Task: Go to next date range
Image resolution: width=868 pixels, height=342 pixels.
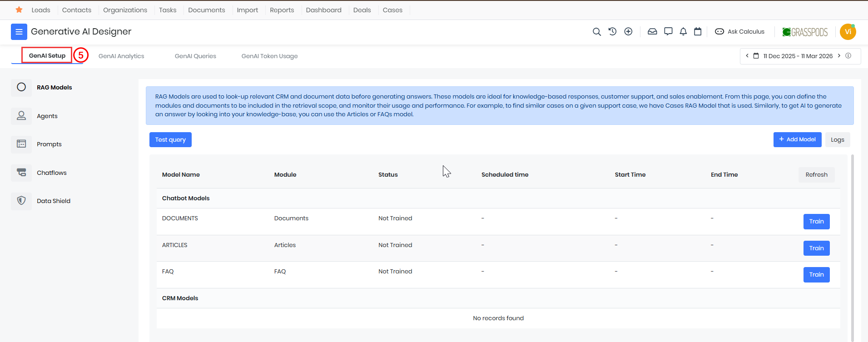Action: point(839,56)
